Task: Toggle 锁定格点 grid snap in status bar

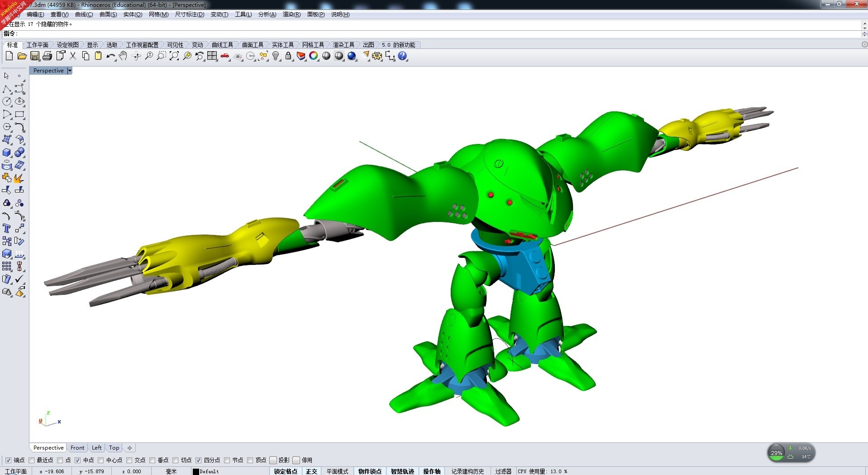Action: (286, 471)
